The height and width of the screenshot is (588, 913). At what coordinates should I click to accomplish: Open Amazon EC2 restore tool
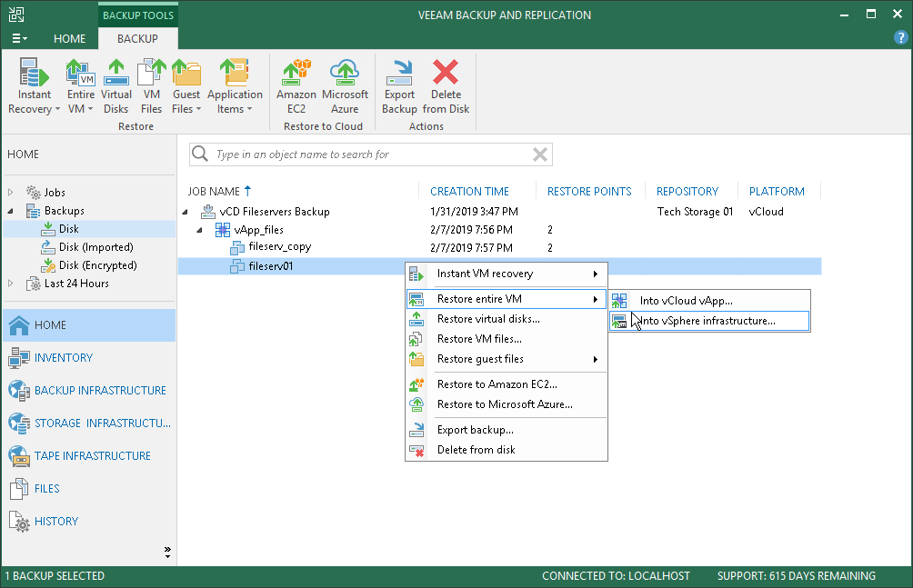[x=296, y=73]
